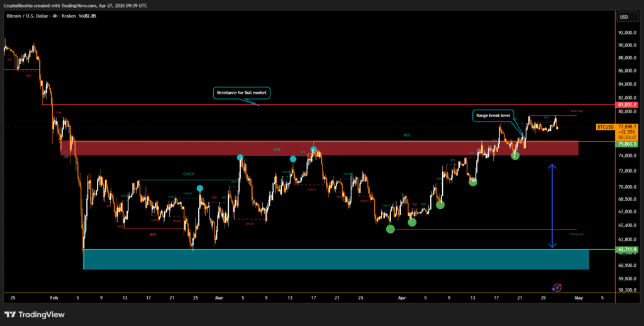Select the teal demand zone rectangle
Image resolution: width=644 pixels, height=326 pixels.
click(x=336, y=259)
